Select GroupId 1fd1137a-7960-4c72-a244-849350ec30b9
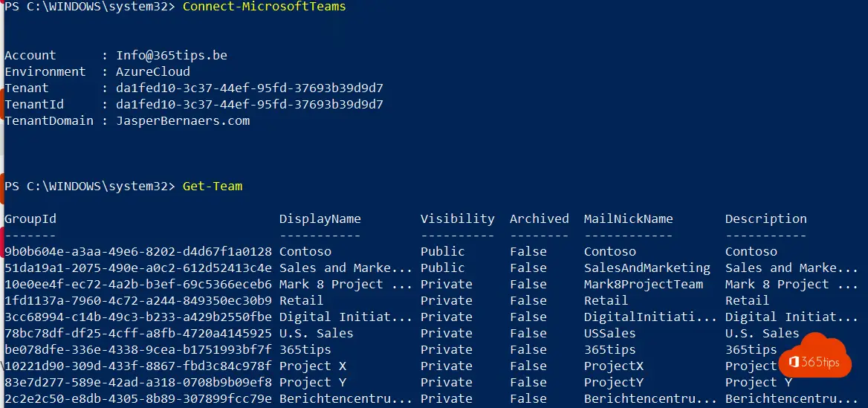This screenshot has width=868, height=408. (x=137, y=300)
